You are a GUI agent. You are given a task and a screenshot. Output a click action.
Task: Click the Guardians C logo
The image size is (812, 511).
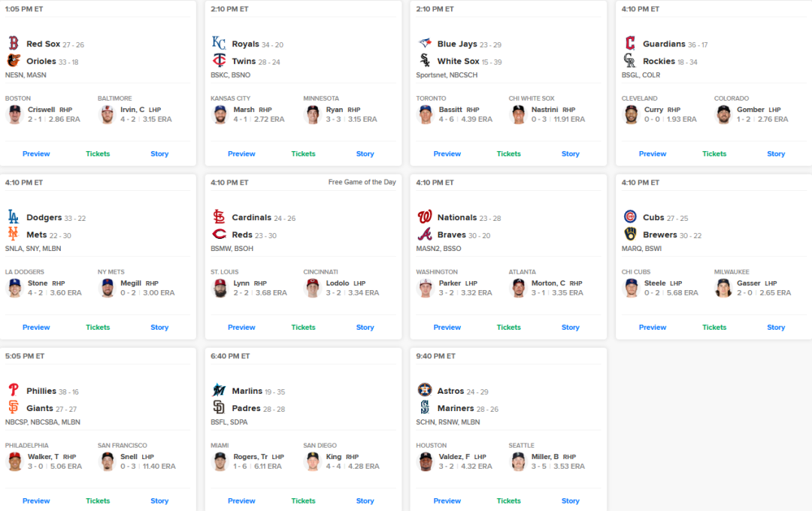(x=630, y=43)
